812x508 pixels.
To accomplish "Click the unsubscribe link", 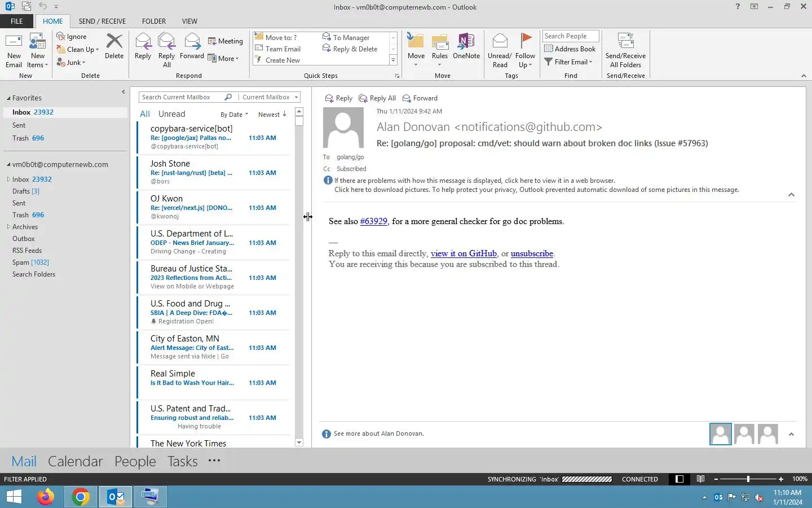I will (x=532, y=253).
